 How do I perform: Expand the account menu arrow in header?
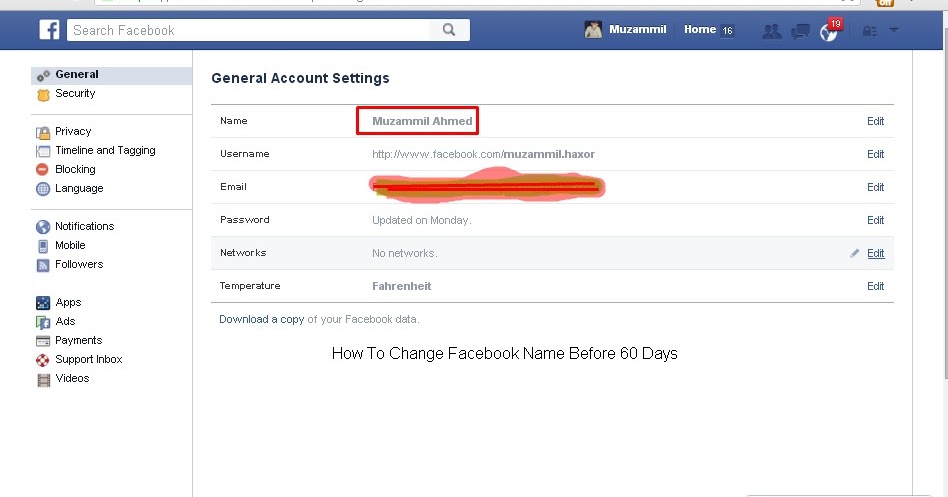(894, 30)
